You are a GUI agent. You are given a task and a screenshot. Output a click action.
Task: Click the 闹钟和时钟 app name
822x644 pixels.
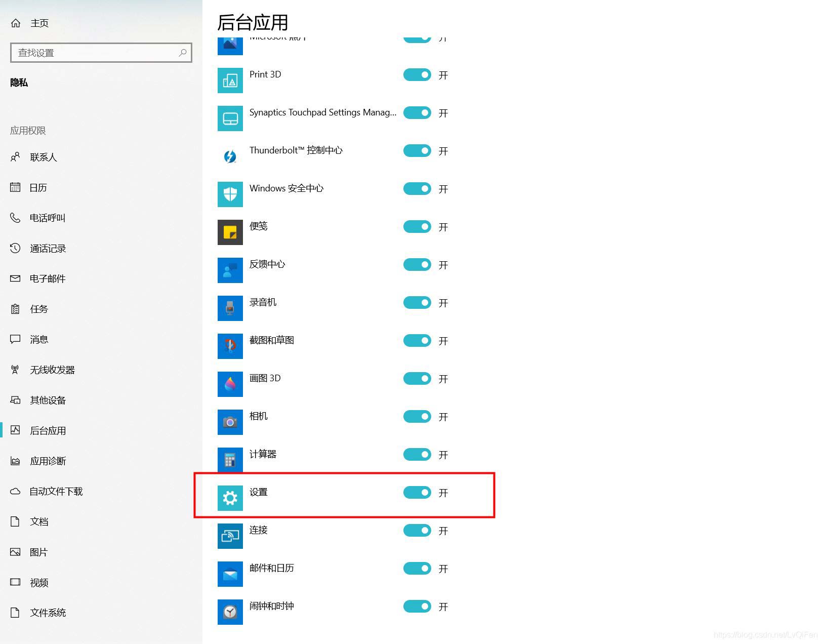click(x=272, y=606)
